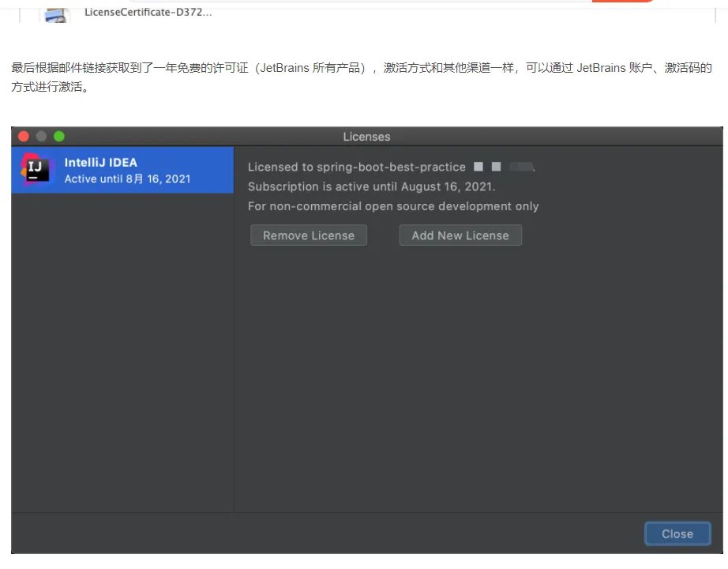
Task: Click the IntelliJ IDEA IJ logo icon
Action: [x=36, y=169]
